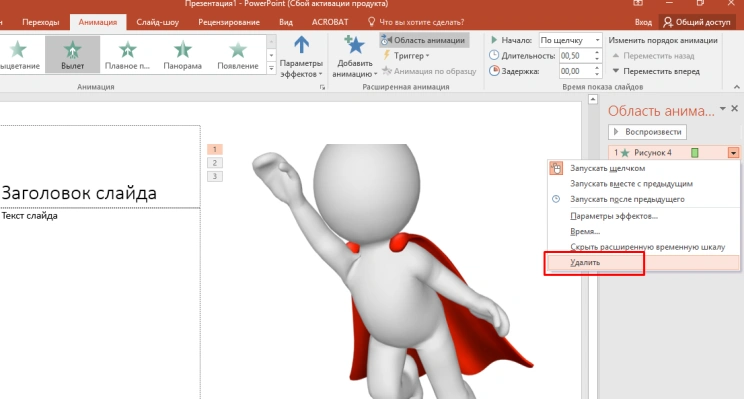The image size is (744, 399).
Task: Click the Воспроизвести play button
Action: point(647,132)
